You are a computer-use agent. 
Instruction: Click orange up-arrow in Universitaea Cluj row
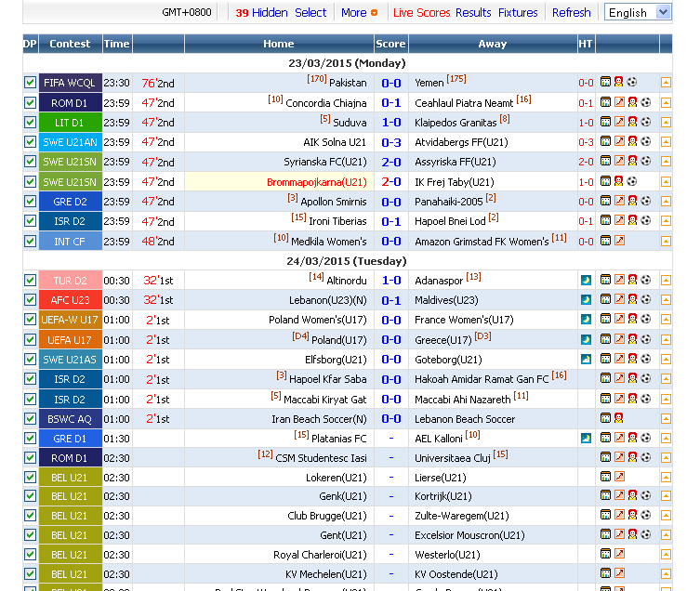point(666,458)
